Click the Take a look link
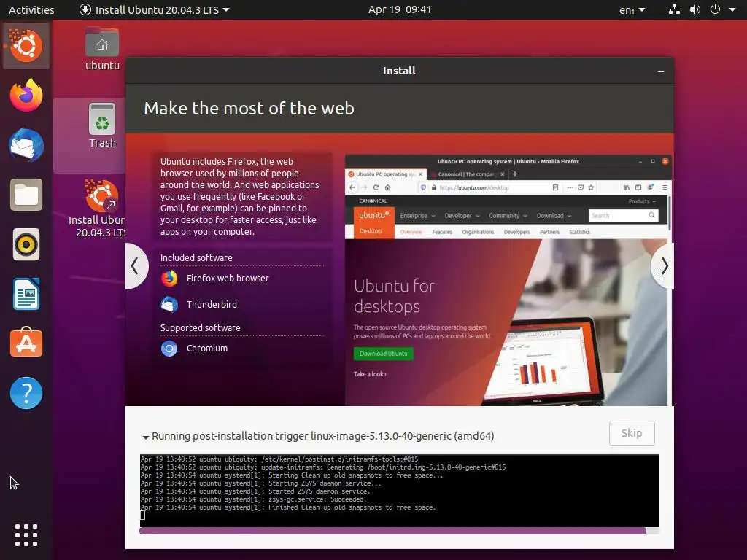The height and width of the screenshot is (560, 747). (x=370, y=374)
